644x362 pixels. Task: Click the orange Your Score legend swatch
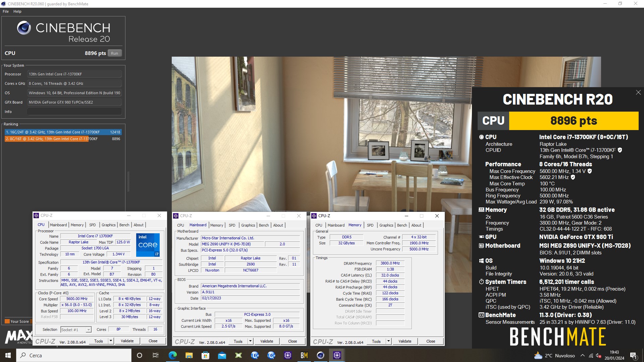coord(7,321)
